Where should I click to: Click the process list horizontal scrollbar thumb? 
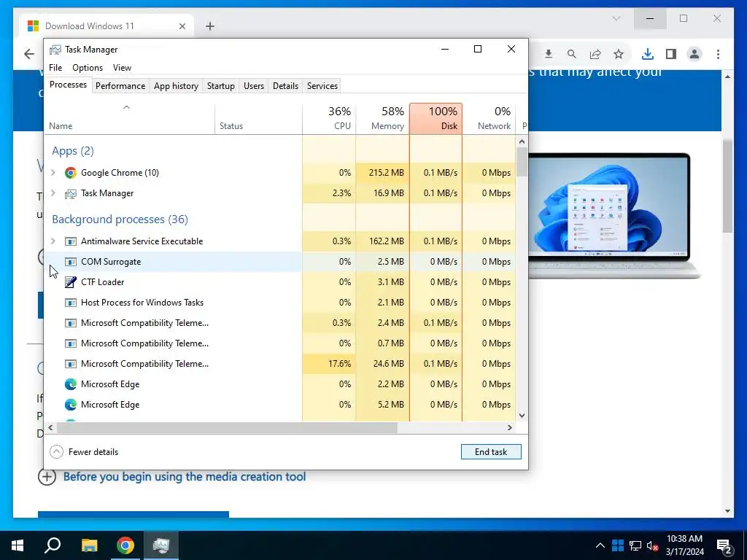[227, 427]
